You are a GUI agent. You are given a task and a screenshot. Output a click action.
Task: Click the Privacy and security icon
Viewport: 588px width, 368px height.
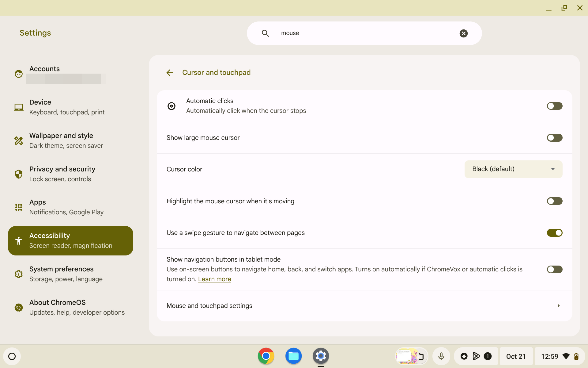pos(19,174)
